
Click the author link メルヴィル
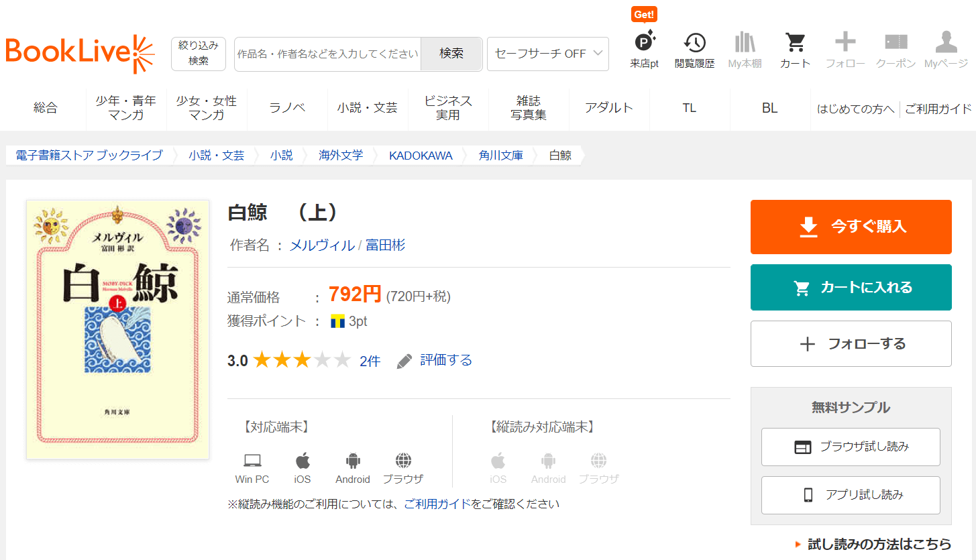(x=321, y=245)
